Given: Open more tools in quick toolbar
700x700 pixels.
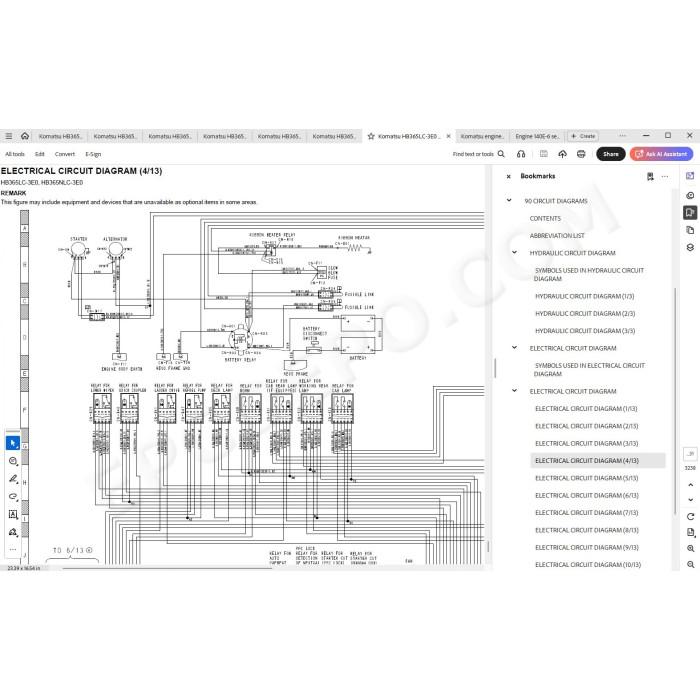Looking at the screenshot, I should [x=13, y=550].
